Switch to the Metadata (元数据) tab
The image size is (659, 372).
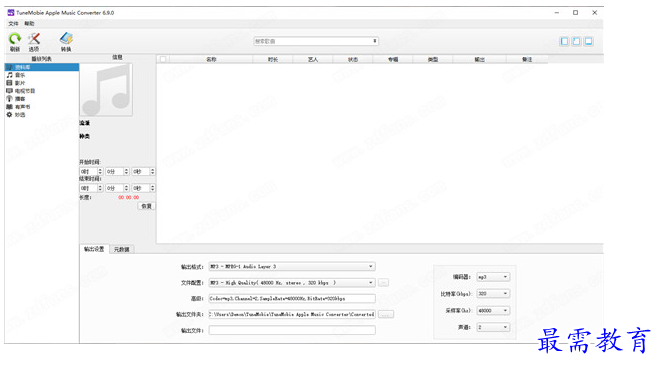pos(122,250)
